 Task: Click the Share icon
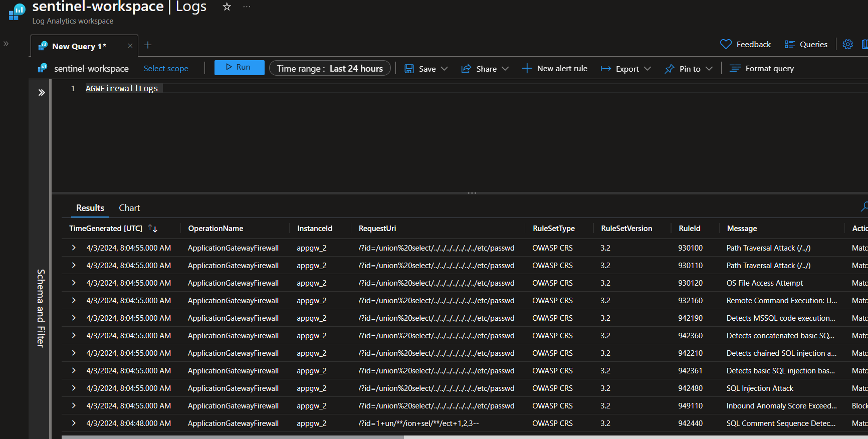pyautogui.click(x=466, y=69)
